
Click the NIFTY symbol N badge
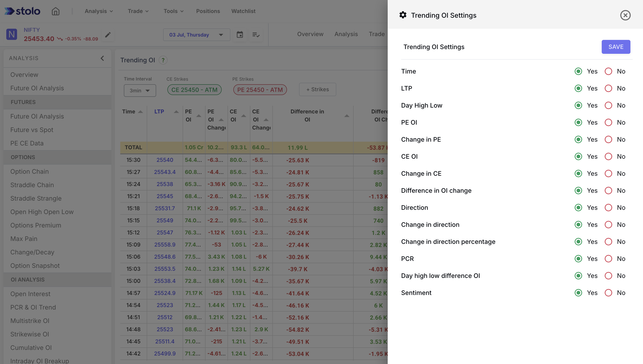coord(11,34)
